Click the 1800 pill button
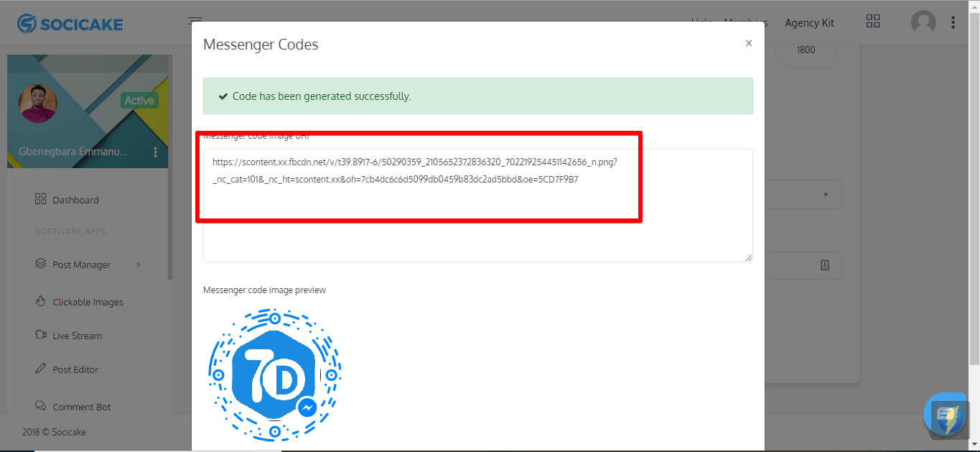The width and height of the screenshot is (980, 452). click(x=806, y=50)
